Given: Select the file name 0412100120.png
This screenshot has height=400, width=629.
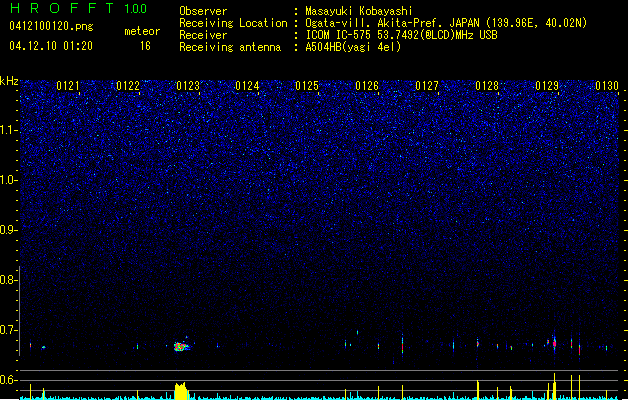Looking at the screenshot, I should point(51,27).
